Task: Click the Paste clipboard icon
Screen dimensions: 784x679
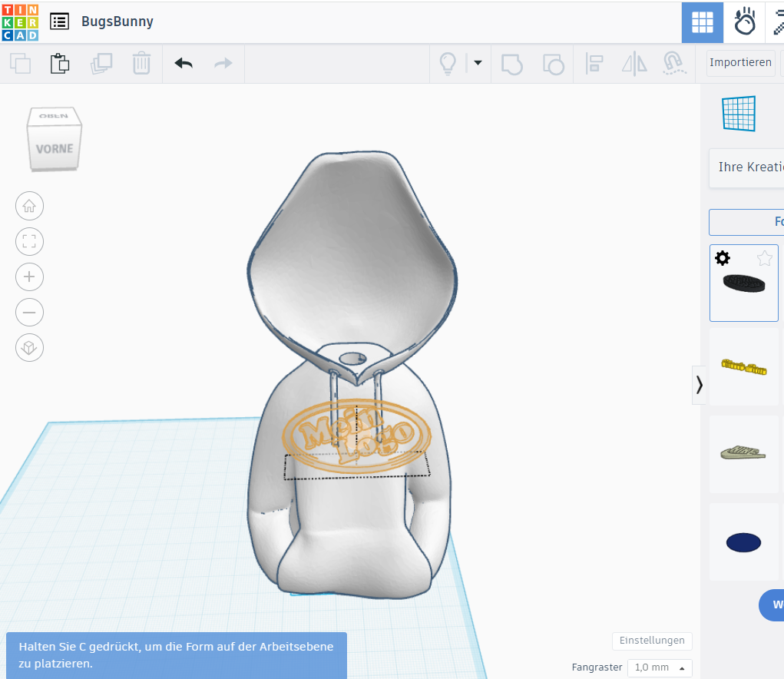Action: 60,64
